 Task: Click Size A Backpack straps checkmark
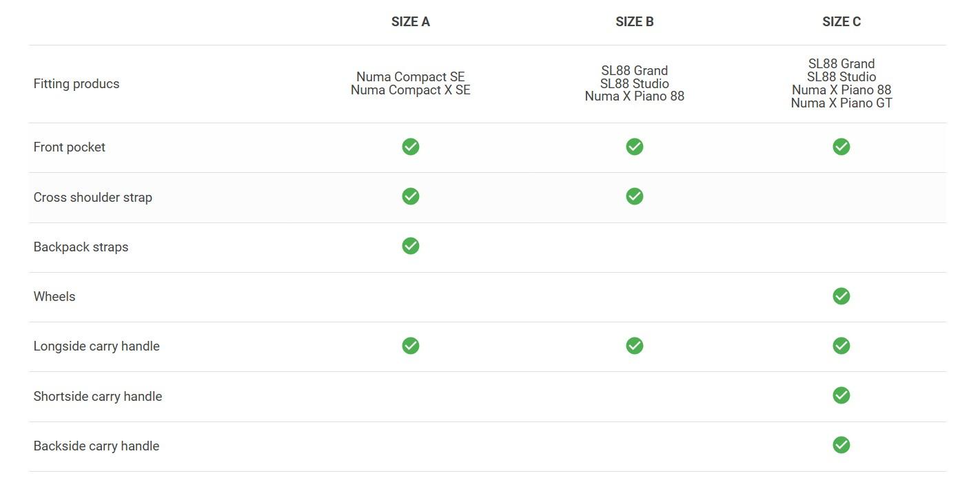(x=410, y=246)
